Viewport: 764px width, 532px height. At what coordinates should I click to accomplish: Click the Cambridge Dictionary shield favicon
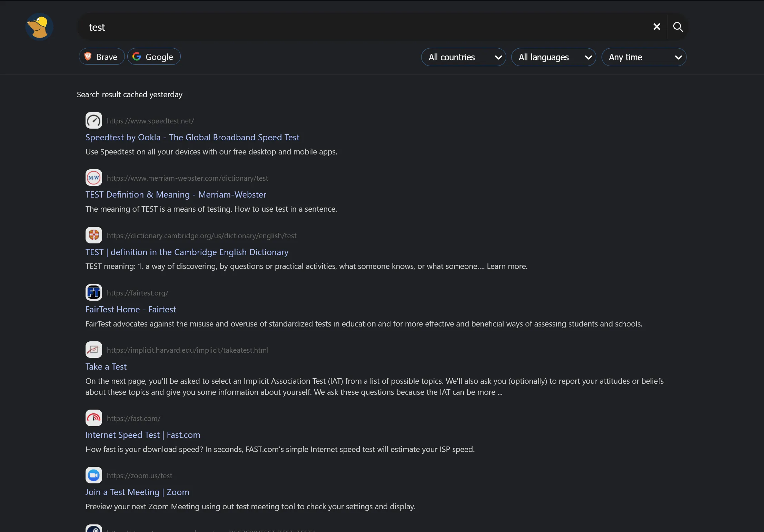coord(93,235)
